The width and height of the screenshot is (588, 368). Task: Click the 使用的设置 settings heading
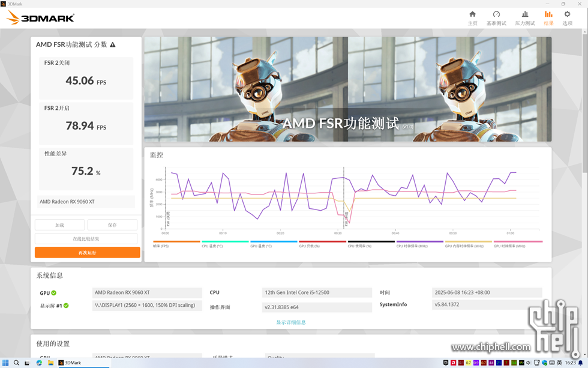point(53,343)
